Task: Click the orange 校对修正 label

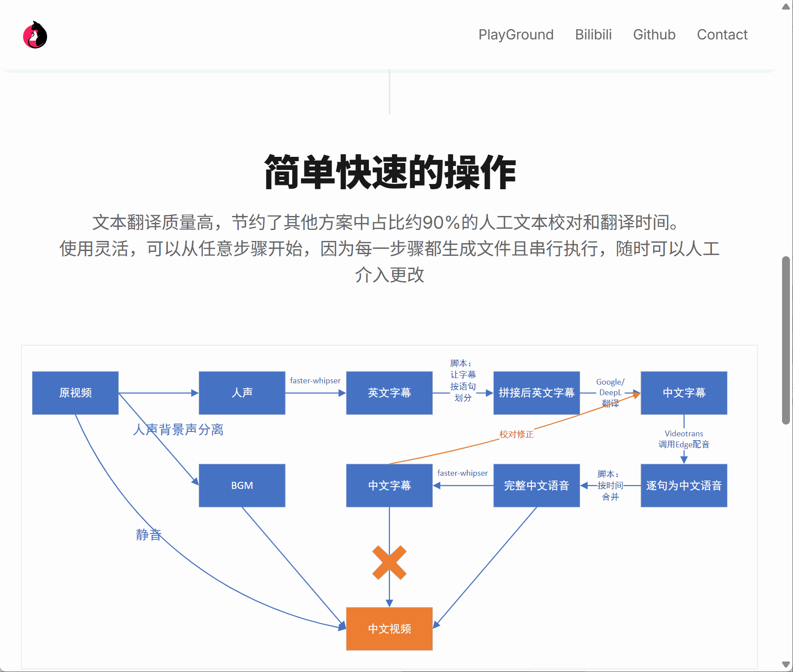Action: (517, 434)
